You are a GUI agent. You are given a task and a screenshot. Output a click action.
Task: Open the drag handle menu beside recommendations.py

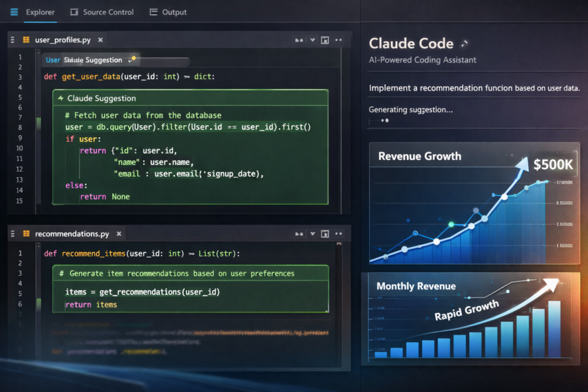(x=13, y=234)
